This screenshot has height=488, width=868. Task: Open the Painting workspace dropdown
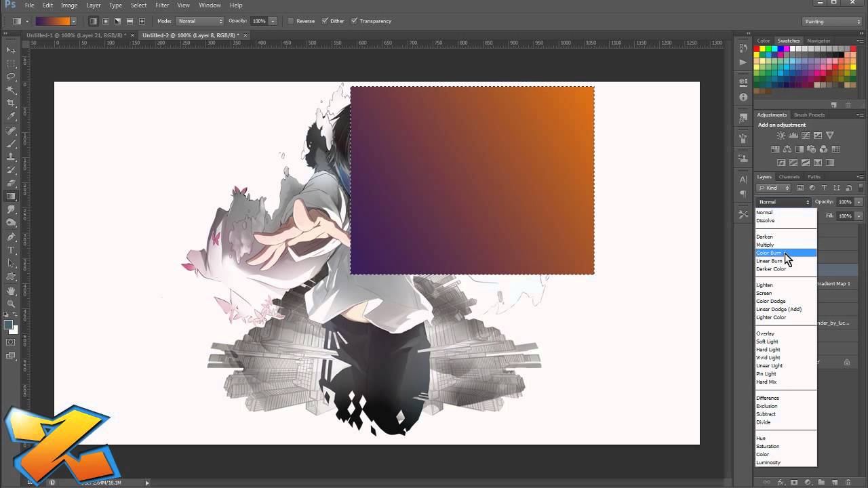pos(831,21)
